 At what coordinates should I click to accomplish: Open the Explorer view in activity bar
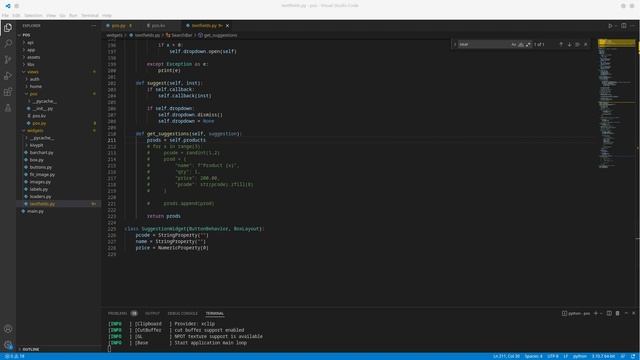(8, 28)
